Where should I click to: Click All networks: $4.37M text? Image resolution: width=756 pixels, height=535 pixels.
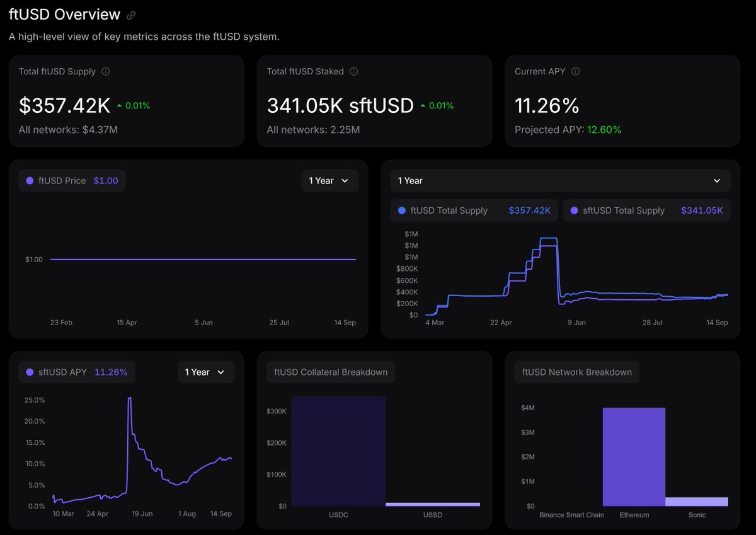click(68, 130)
